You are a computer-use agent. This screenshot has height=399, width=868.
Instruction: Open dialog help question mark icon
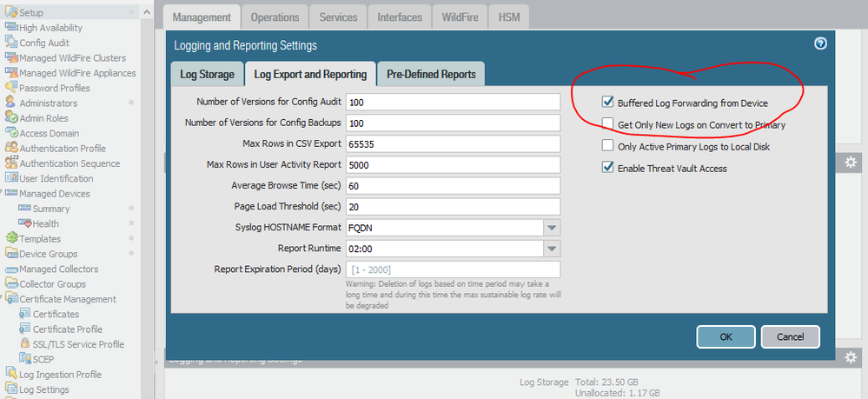tap(820, 43)
